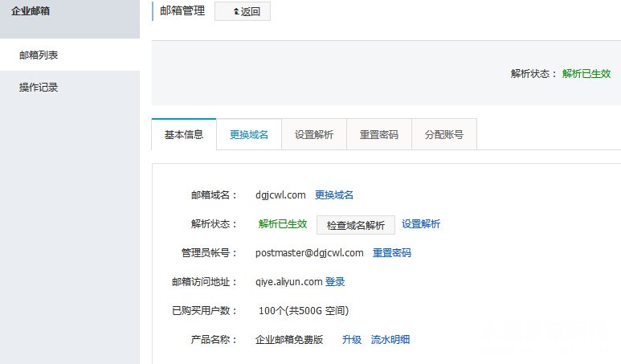The height and width of the screenshot is (364, 621).
Task: Select the 基本信息 tab
Action: [x=184, y=135]
